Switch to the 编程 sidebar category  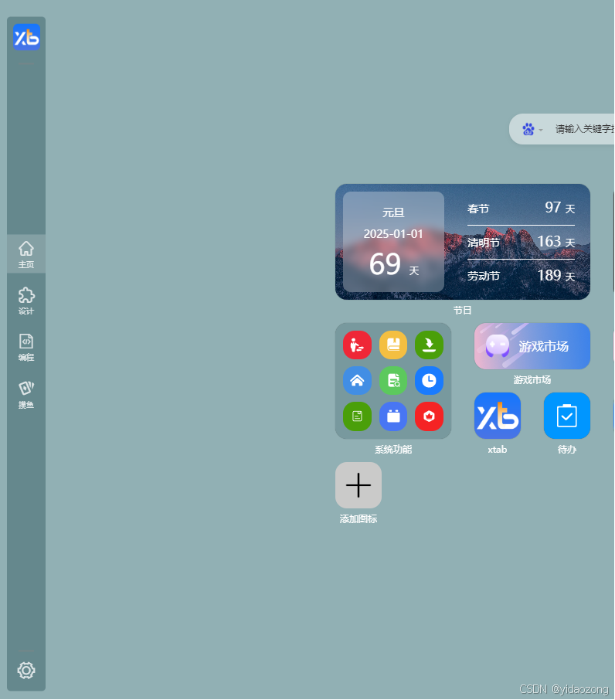[x=26, y=348]
